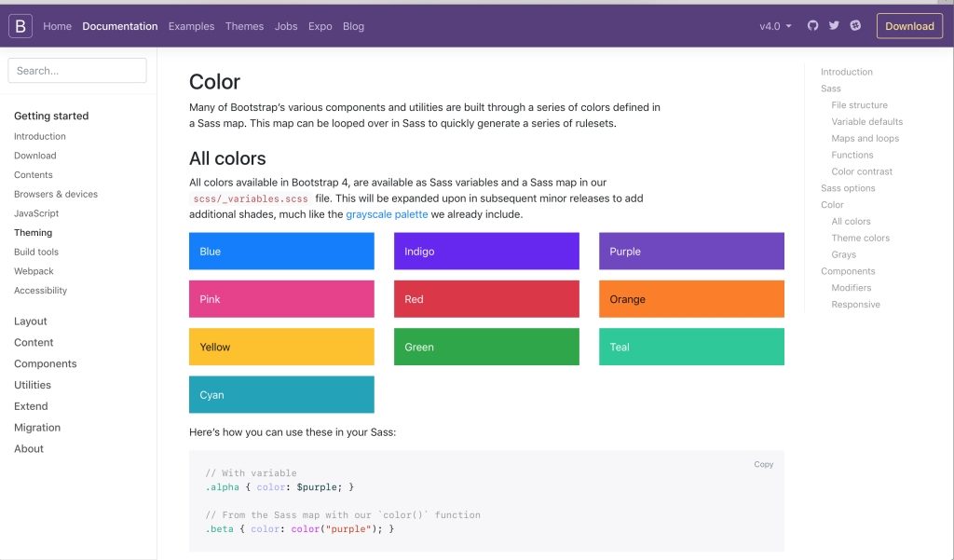
Task: Expand the Components sidebar section
Action: click(x=45, y=364)
